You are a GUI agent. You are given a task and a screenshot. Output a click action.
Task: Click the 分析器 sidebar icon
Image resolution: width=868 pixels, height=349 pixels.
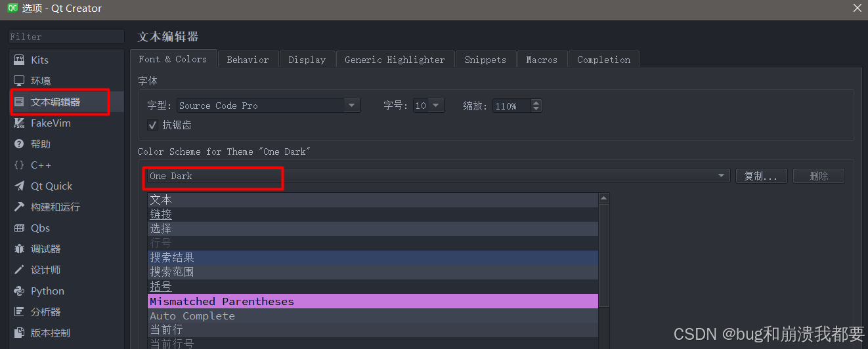click(19, 312)
